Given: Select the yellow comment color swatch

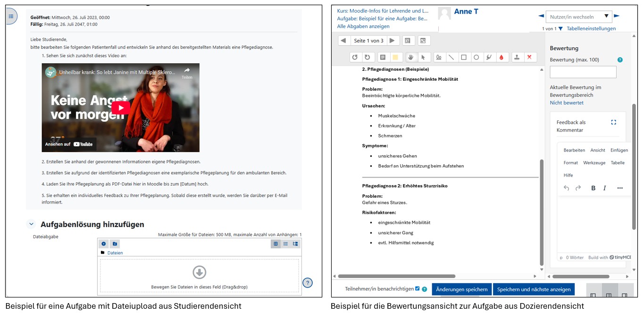Looking at the screenshot, I should click(x=396, y=57).
